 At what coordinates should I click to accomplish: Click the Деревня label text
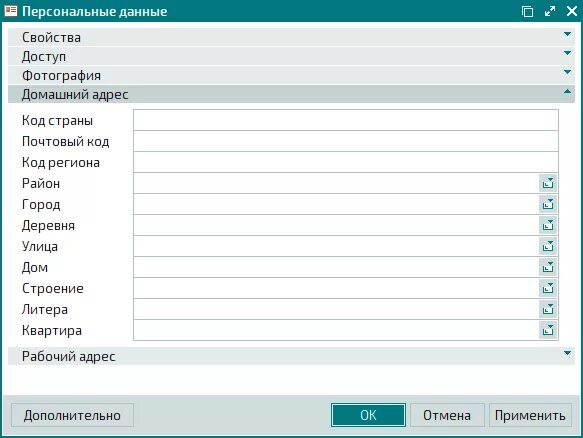pyautogui.click(x=48, y=225)
